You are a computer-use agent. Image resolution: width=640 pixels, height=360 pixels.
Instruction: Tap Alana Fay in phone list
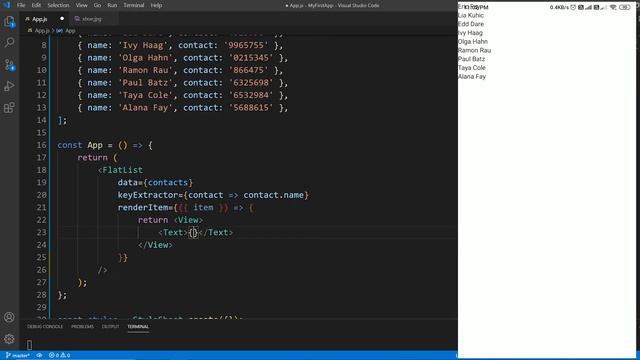pyautogui.click(x=472, y=76)
